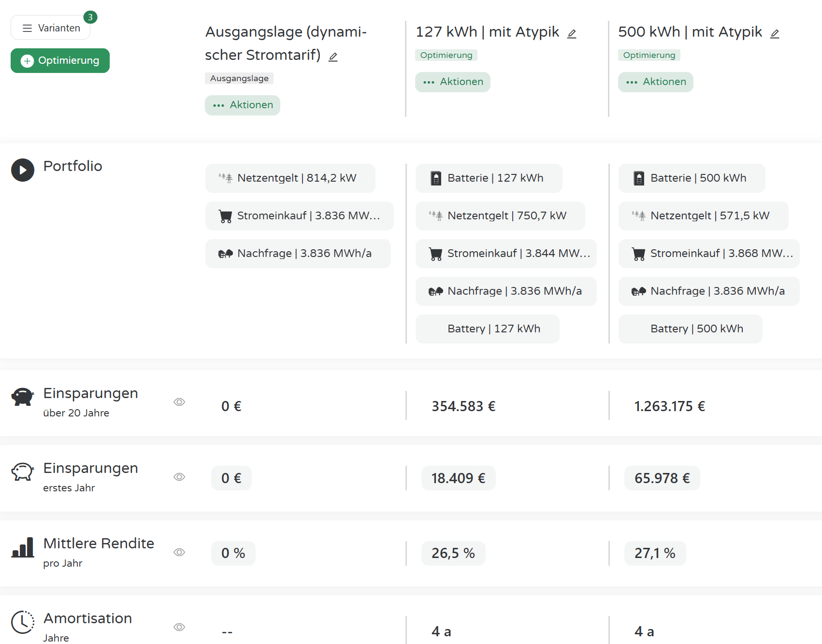Toggle Mittlere Rendite row visibility
Screen dimensions: 822x644
(179, 552)
